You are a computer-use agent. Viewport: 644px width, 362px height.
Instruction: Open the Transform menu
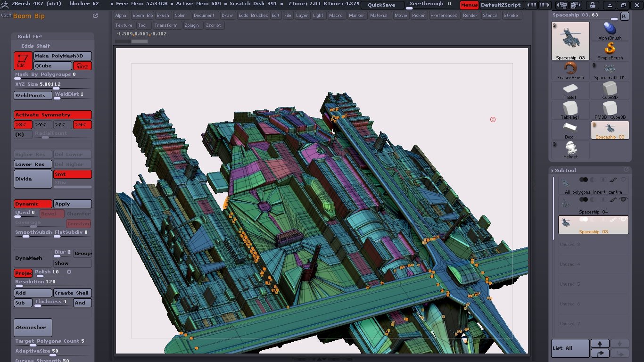click(166, 25)
